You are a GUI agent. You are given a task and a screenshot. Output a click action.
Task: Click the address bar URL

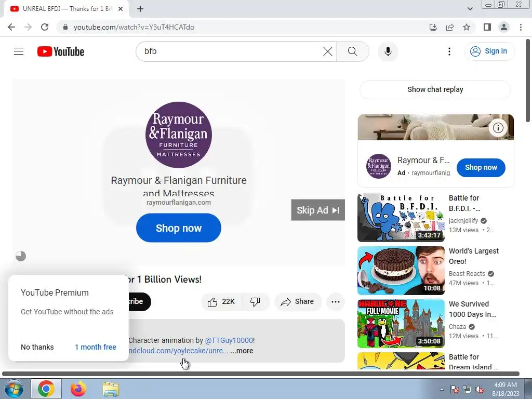pos(134,27)
